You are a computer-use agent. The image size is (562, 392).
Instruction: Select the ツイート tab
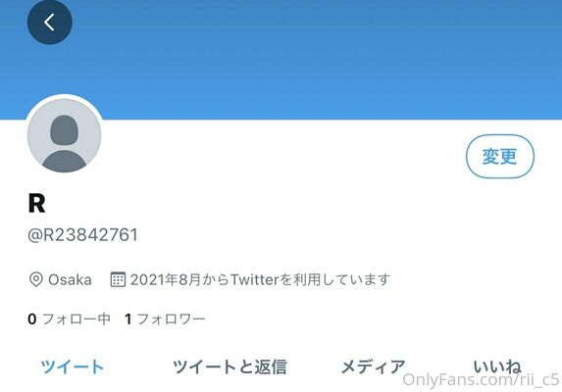(x=73, y=367)
